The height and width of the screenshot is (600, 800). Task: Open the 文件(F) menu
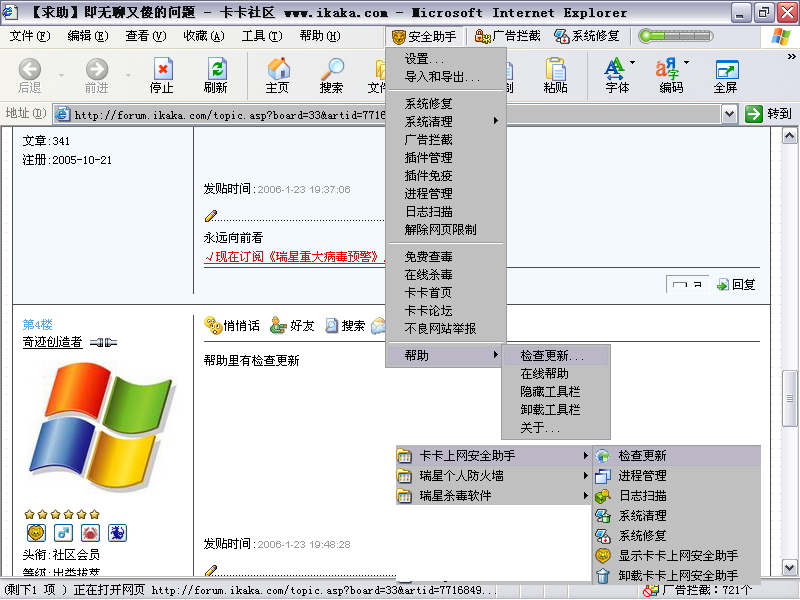click(x=30, y=36)
